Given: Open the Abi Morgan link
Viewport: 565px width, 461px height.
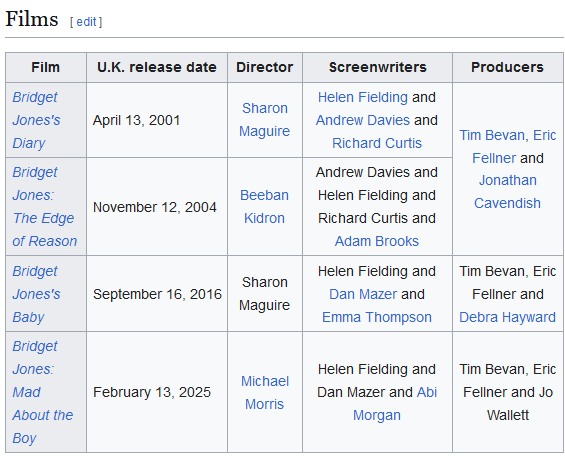Looking at the screenshot, I should click(x=395, y=404).
